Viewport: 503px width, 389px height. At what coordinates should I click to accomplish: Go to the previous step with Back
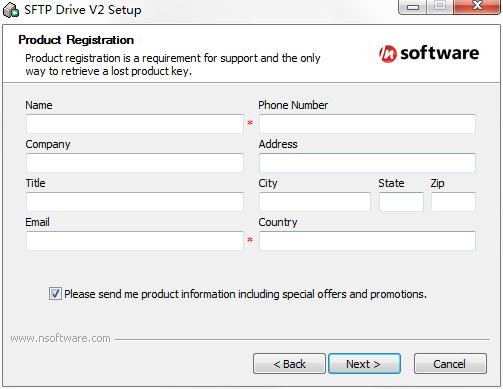[289, 364]
